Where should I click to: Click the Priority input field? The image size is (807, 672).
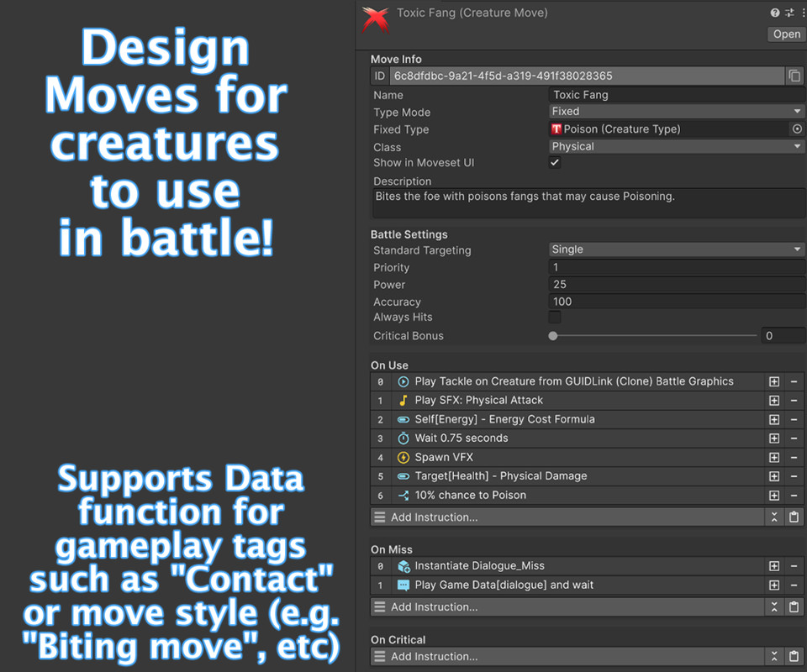click(x=676, y=267)
